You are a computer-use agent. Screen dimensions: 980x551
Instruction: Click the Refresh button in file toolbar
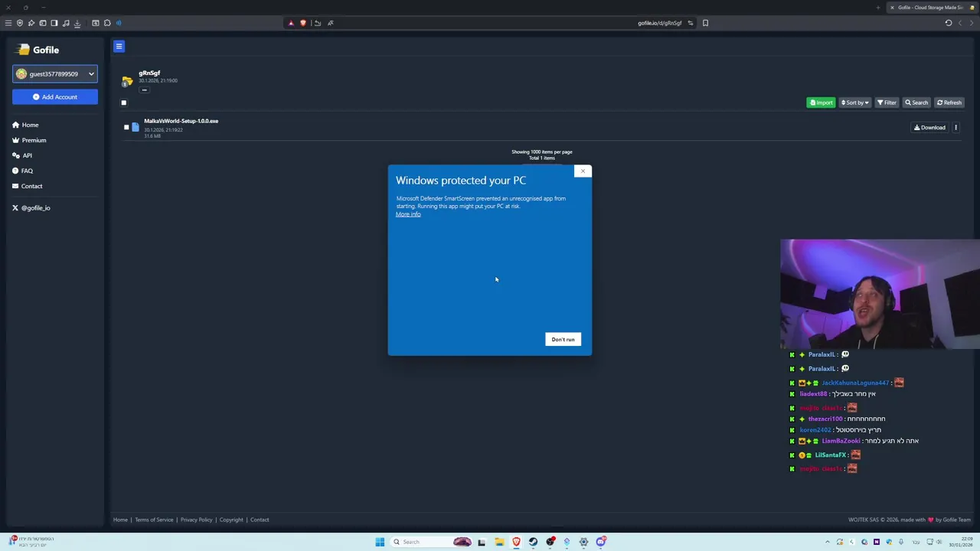coord(949,103)
